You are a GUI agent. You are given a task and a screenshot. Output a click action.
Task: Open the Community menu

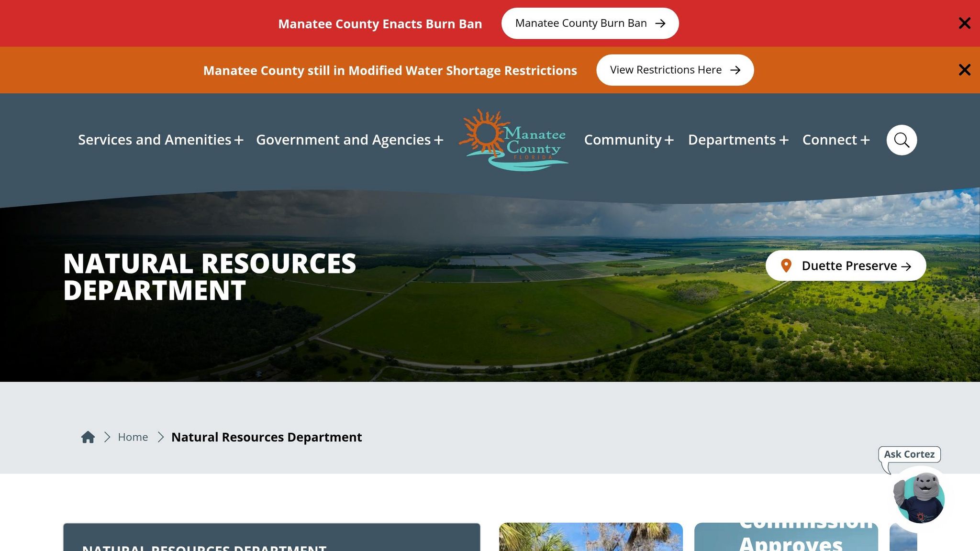coord(629,140)
